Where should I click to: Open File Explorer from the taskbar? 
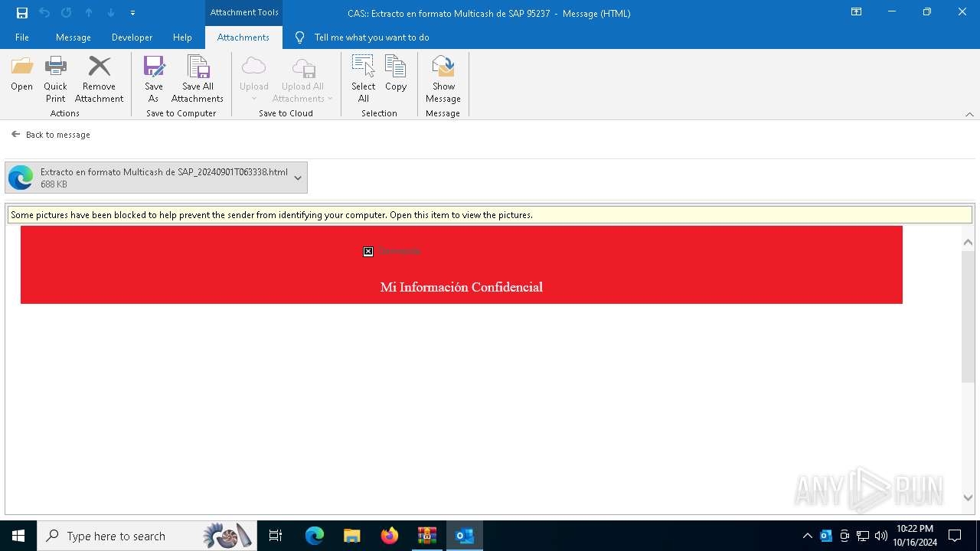point(351,536)
